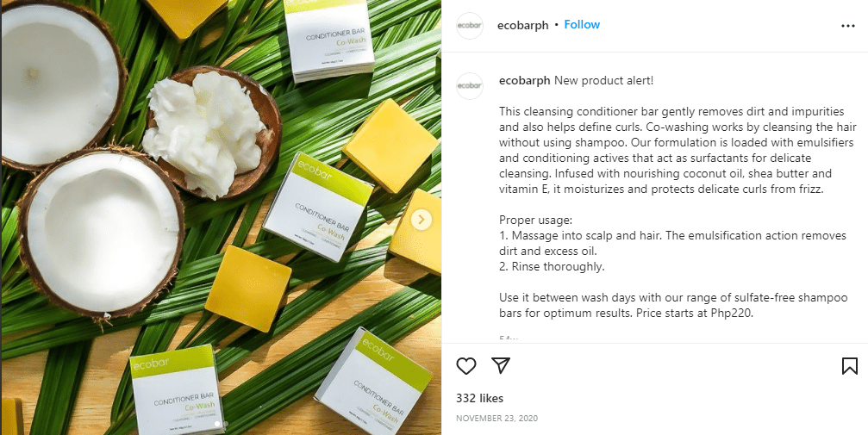Viewport: 868px width, 435px height.
Task: Open ecobarph username at start of caption
Action: (524, 80)
